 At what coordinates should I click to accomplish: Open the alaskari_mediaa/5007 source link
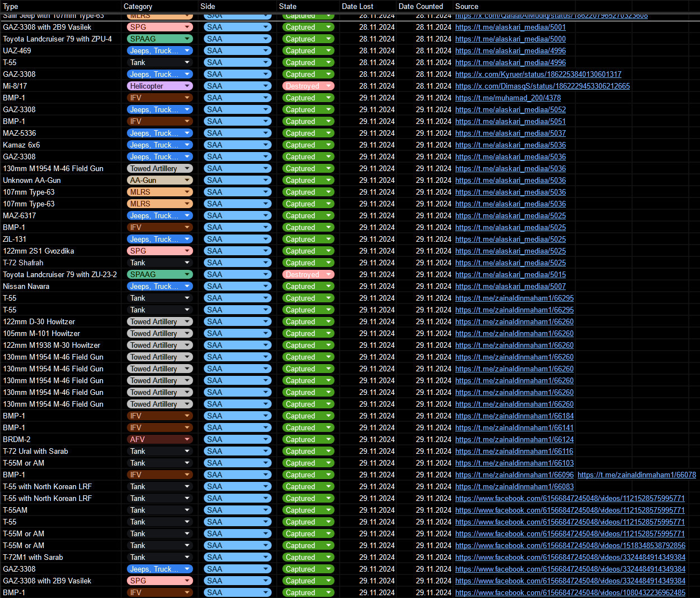(510, 286)
